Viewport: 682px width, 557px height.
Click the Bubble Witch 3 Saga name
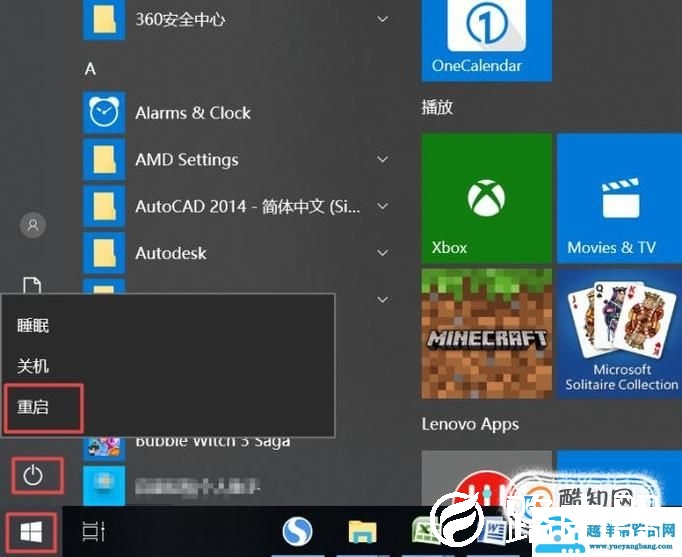[x=213, y=443]
